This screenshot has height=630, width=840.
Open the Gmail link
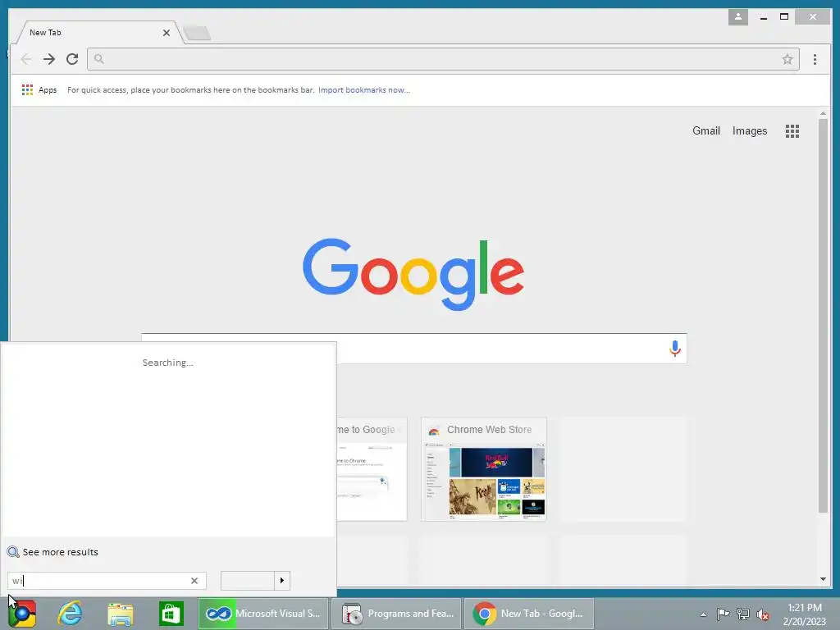pyautogui.click(x=706, y=131)
